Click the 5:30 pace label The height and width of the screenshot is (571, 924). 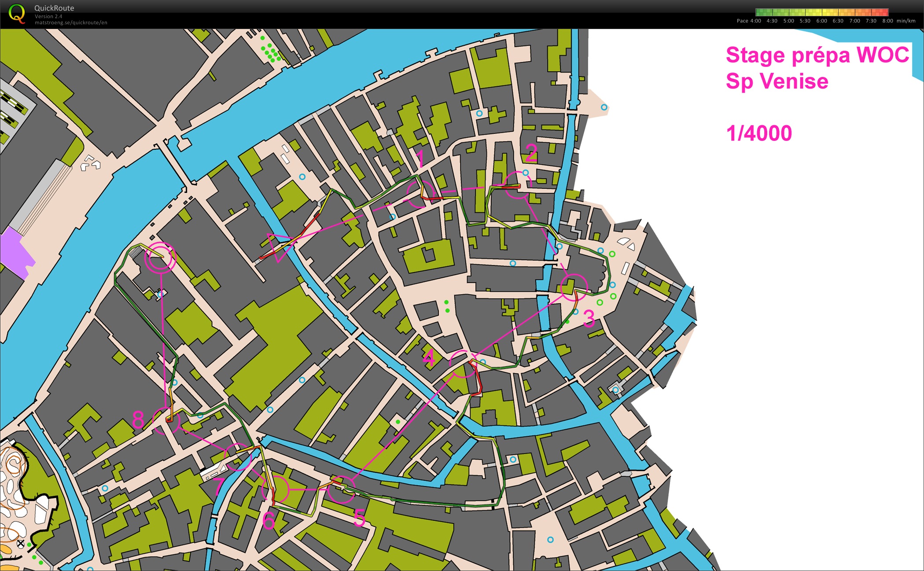click(805, 21)
